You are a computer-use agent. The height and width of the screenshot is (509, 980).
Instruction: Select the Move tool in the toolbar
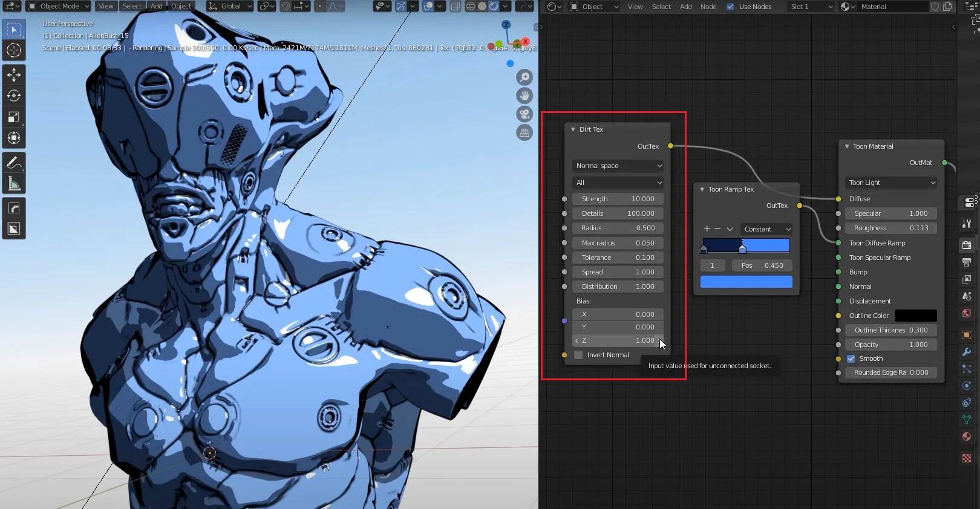14,75
